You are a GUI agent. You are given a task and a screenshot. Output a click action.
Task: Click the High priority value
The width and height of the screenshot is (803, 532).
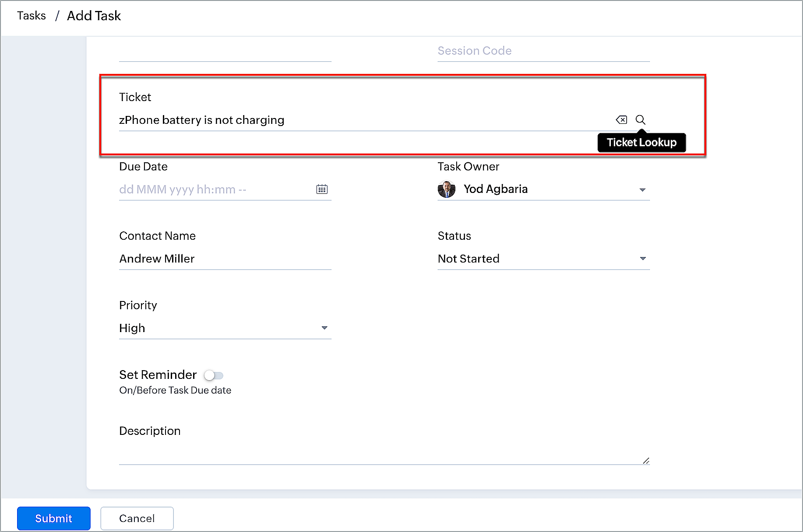pos(132,328)
